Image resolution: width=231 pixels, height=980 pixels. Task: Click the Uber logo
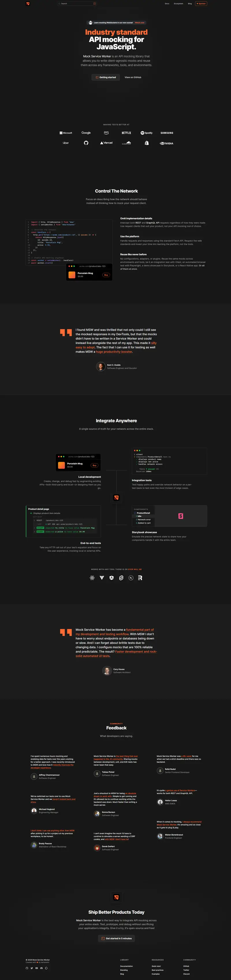(66, 143)
